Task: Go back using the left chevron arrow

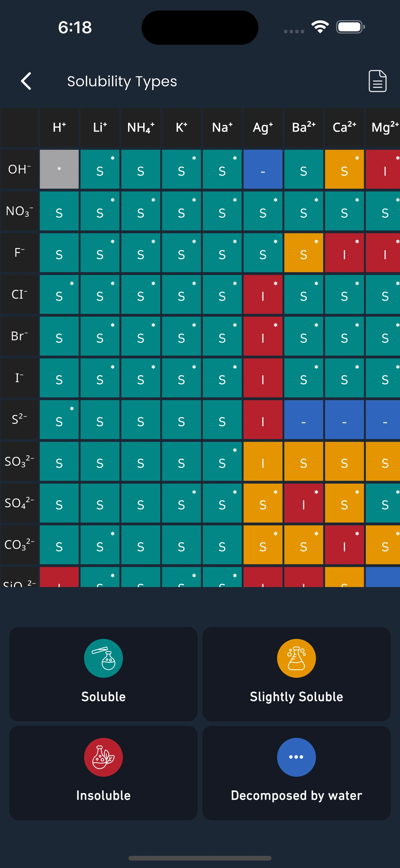Action: [26, 81]
